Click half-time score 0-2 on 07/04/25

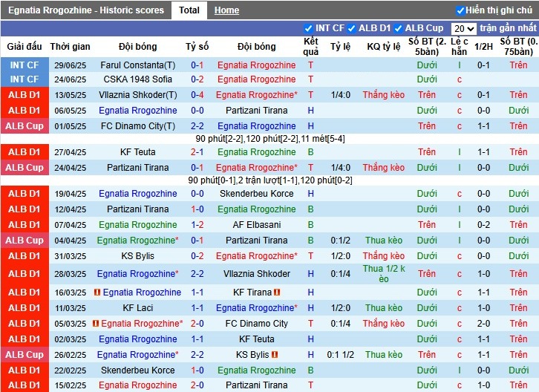483,225
